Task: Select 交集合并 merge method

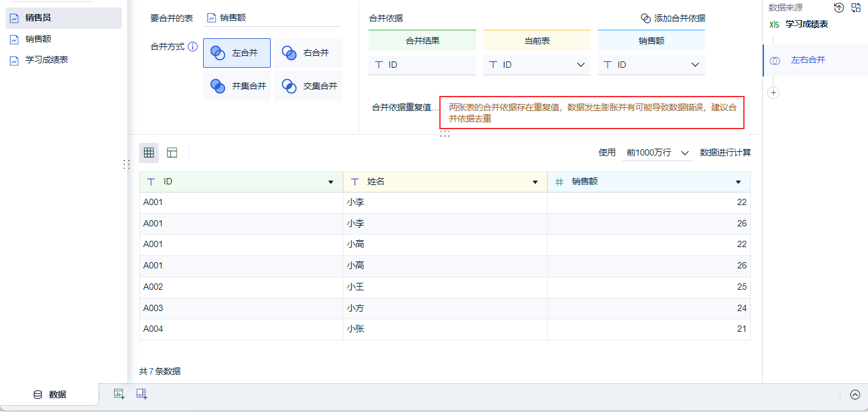Action: pyautogui.click(x=308, y=86)
